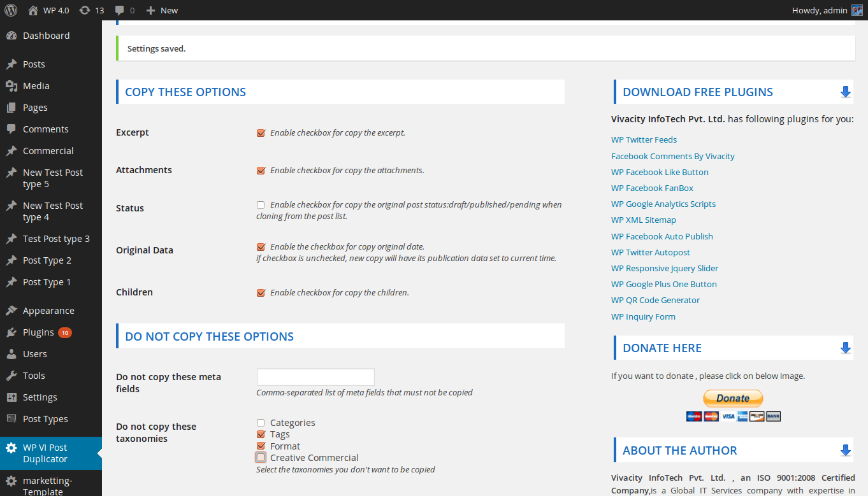
Task: Click the WordPress logo icon
Action: 11,10
